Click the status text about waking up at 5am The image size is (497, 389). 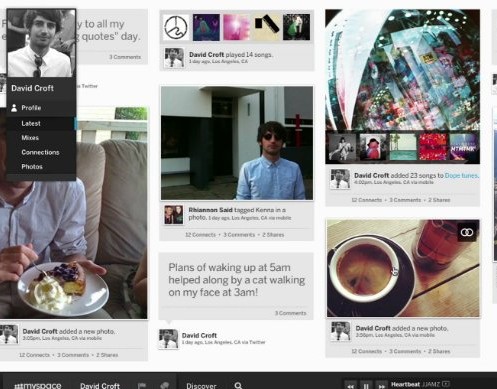[236, 280]
